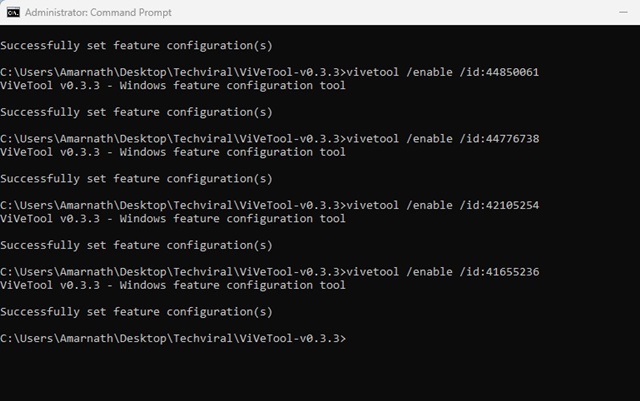Click the command line with id:44850061
This screenshot has width=640, height=401.
coord(269,72)
